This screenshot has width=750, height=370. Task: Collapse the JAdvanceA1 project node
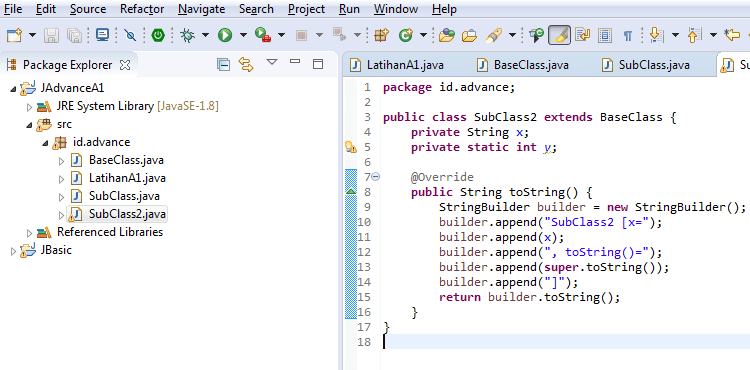coord(13,88)
